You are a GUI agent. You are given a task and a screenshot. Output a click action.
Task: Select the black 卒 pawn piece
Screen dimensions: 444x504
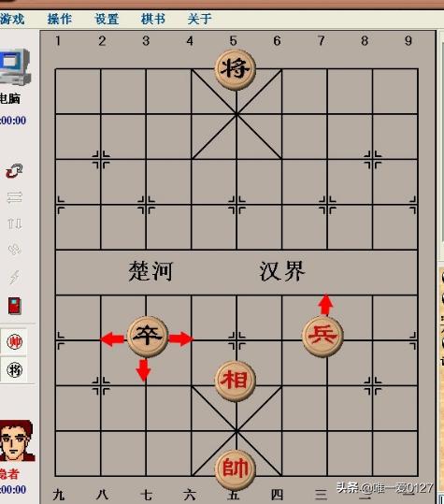coord(148,337)
